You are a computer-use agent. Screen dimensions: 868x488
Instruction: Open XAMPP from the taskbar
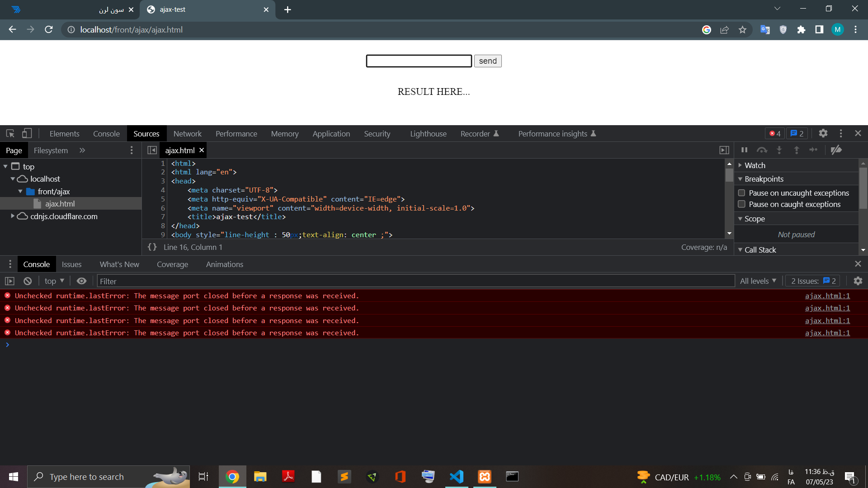pyautogui.click(x=485, y=477)
